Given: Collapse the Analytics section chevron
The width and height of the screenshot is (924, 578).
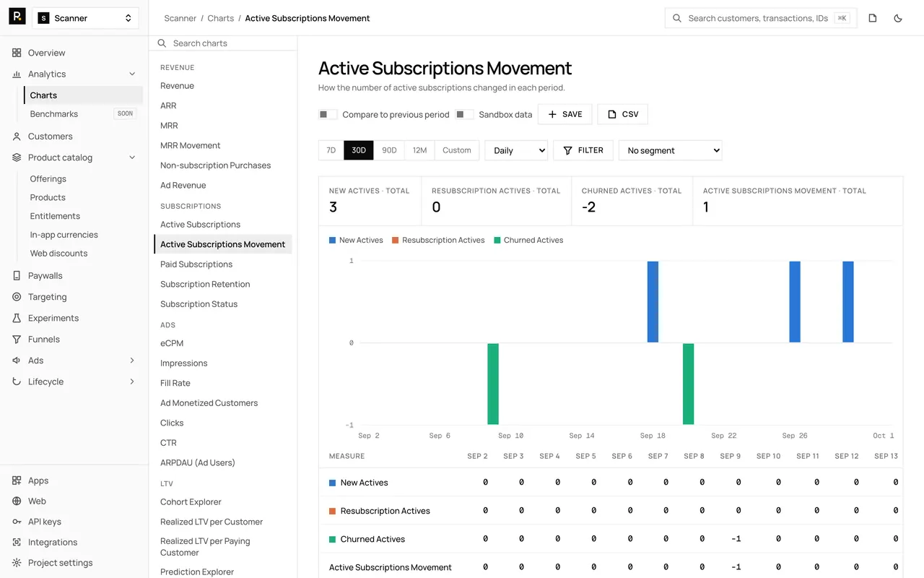Looking at the screenshot, I should click(132, 74).
